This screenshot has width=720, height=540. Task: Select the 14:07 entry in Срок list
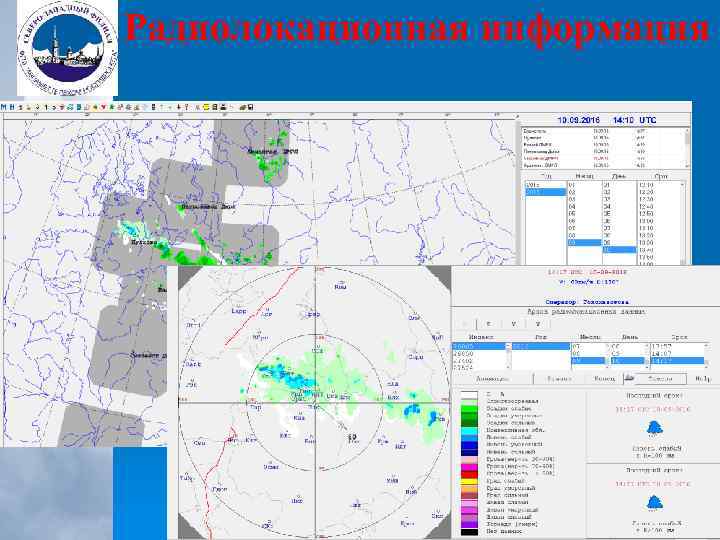[x=677, y=354]
